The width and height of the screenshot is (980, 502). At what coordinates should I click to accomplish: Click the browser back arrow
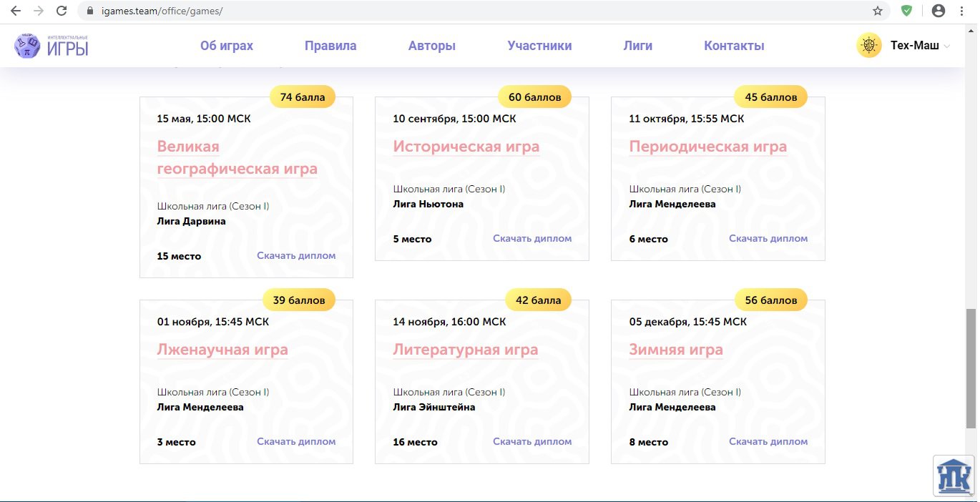coord(16,11)
